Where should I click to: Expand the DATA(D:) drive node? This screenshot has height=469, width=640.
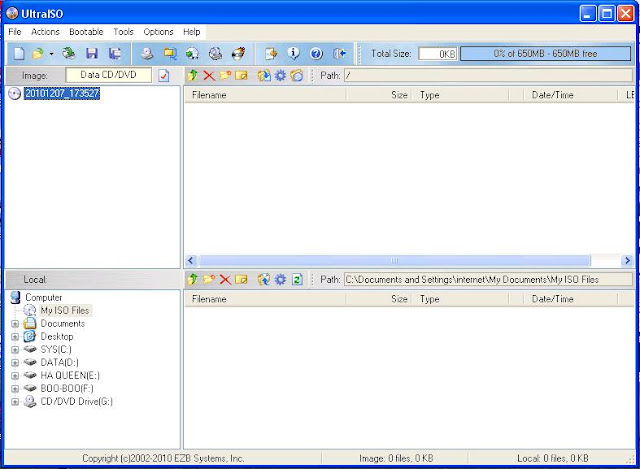pyautogui.click(x=15, y=363)
